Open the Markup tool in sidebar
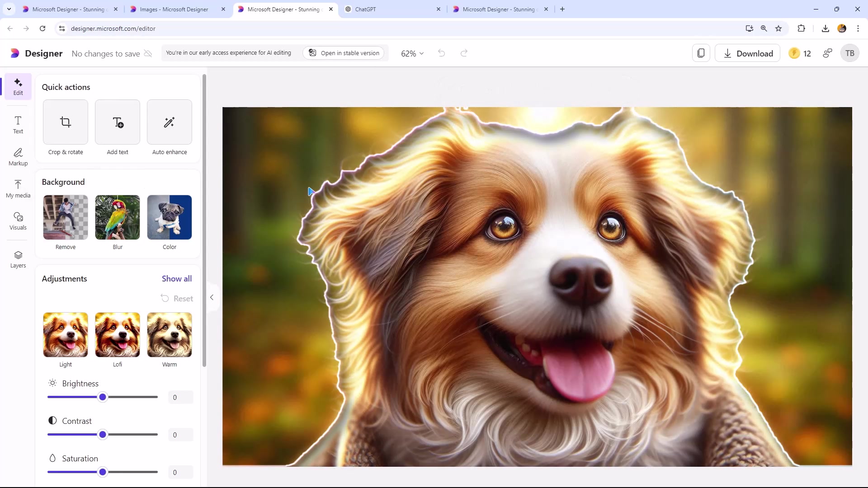Viewport: 868px width, 488px height. [x=18, y=157]
